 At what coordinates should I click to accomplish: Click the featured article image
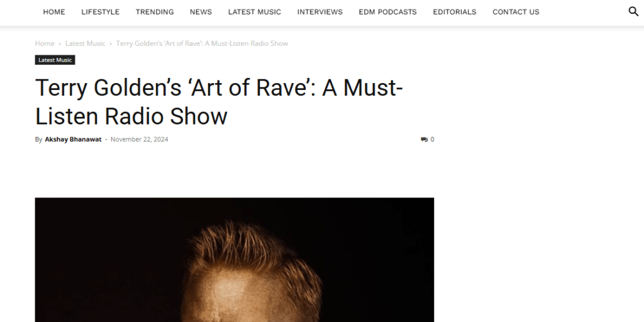click(234, 260)
